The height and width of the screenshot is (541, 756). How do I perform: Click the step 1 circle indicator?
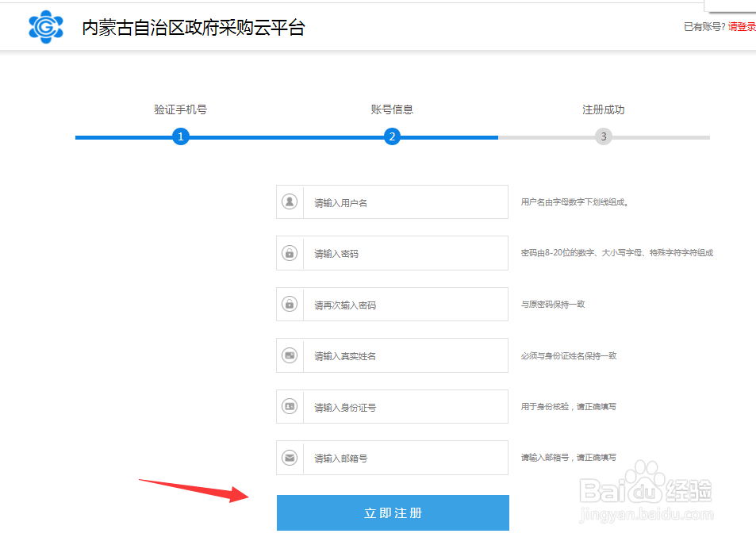pyautogui.click(x=181, y=136)
